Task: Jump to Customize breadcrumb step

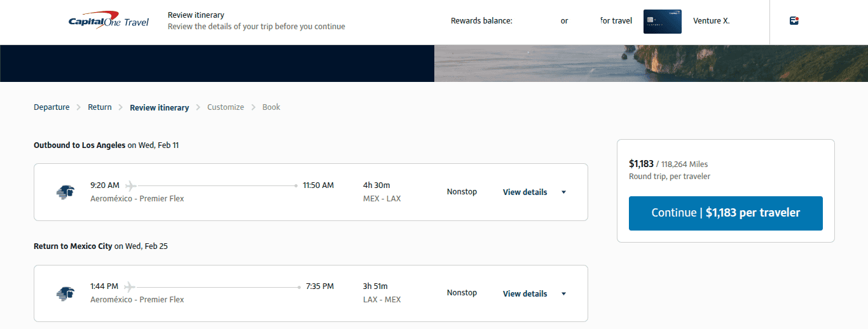Action: (x=226, y=107)
